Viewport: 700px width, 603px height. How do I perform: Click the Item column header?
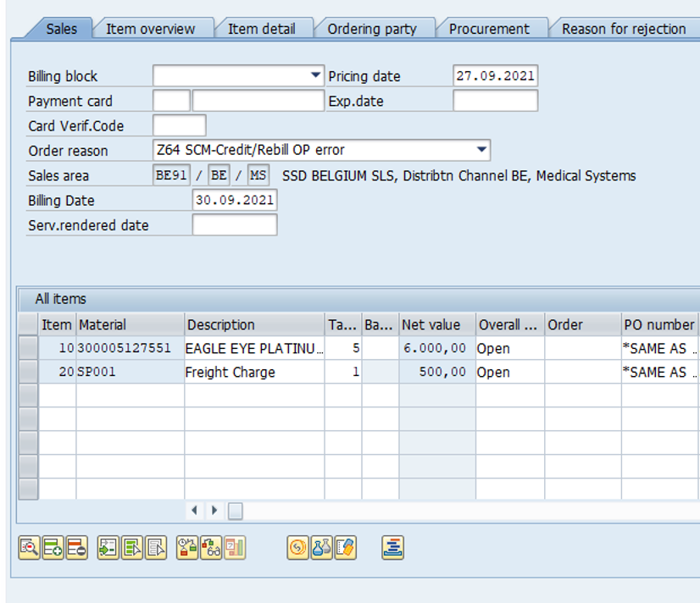(57, 324)
